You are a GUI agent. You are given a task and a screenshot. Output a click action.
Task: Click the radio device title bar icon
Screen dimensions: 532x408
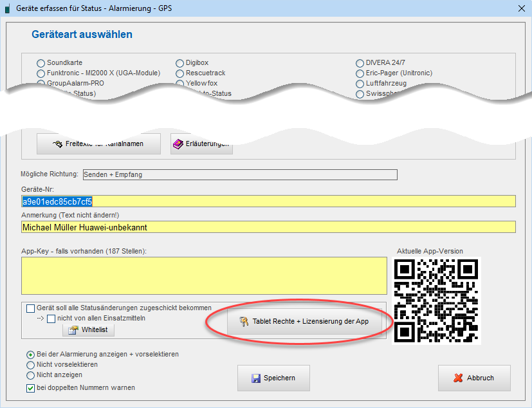pos(7,9)
